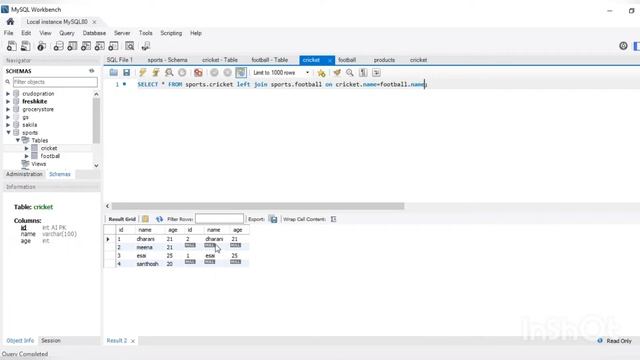Click the refresh result grid icon
This screenshot has width=640, height=360.
159,219
